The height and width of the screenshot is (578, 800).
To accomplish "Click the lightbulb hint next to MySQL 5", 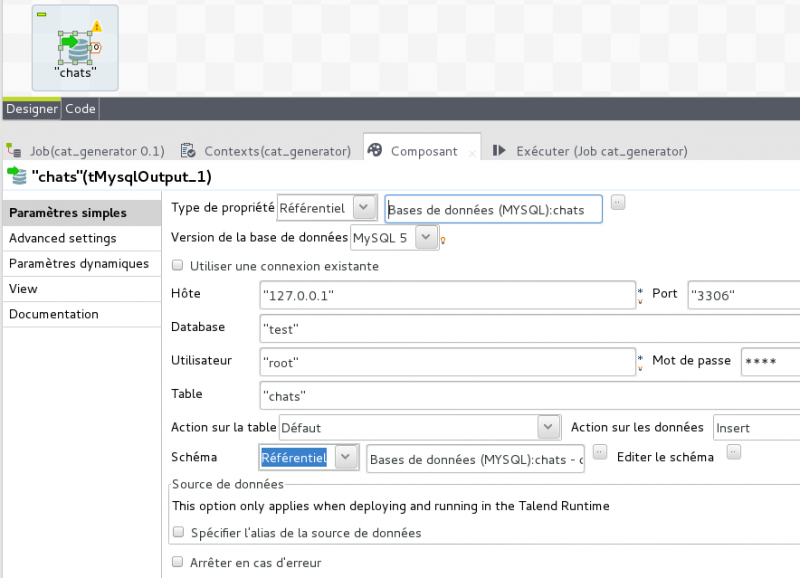I will click(x=443, y=241).
